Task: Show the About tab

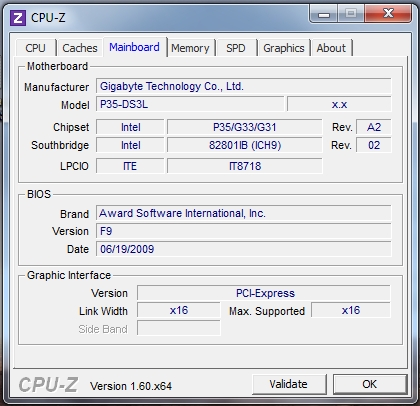Action: coord(331,48)
